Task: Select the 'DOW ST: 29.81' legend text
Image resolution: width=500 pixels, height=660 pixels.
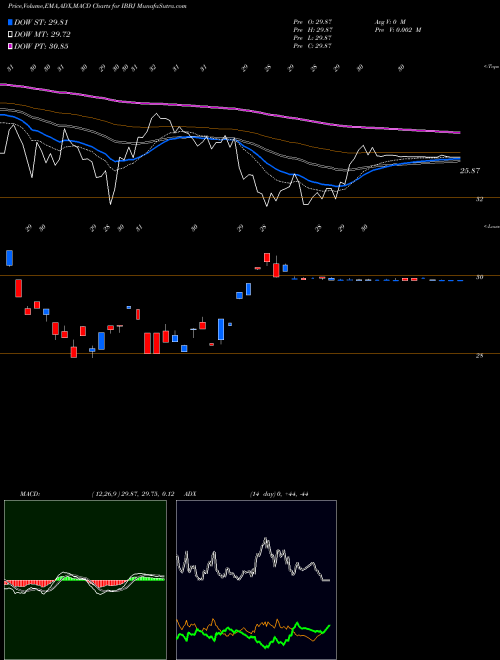Action: tap(41, 22)
